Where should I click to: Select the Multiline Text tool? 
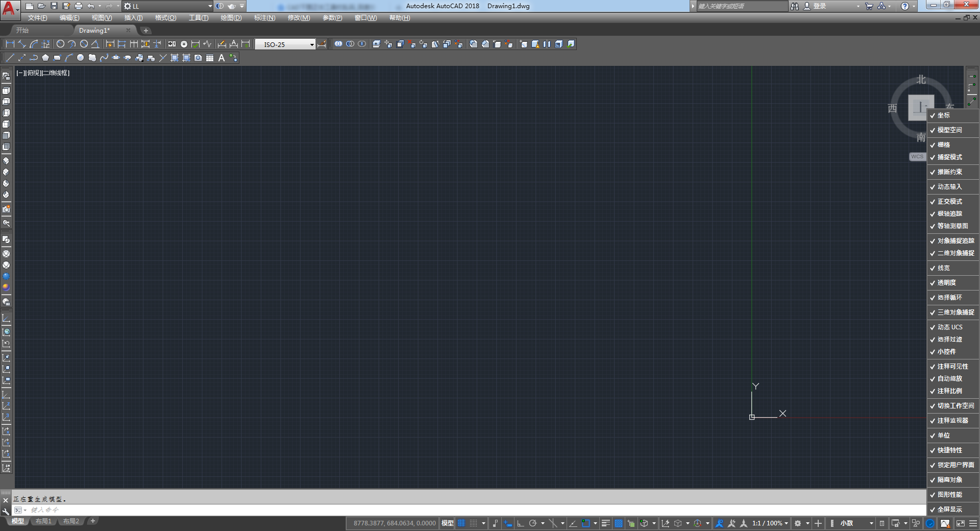coord(222,58)
